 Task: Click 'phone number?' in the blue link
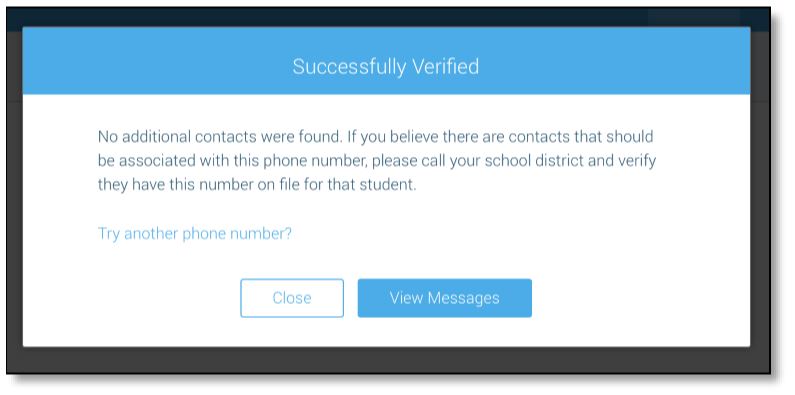click(237, 234)
